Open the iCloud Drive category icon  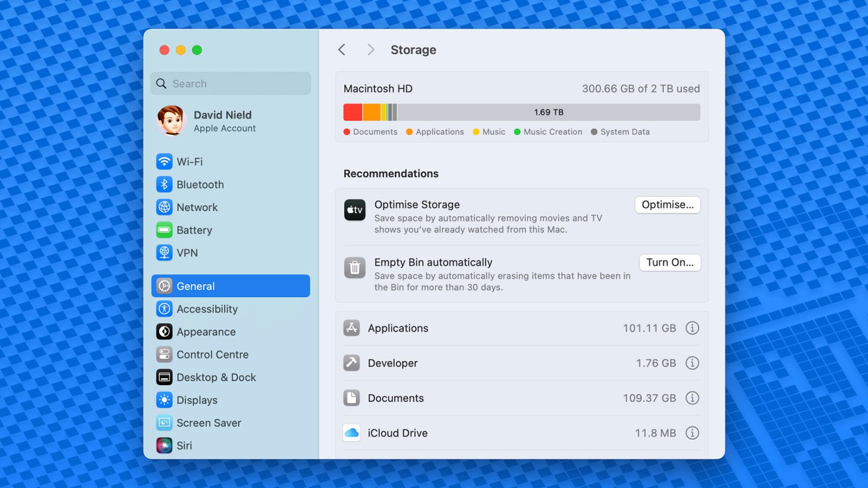tap(351, 433)
